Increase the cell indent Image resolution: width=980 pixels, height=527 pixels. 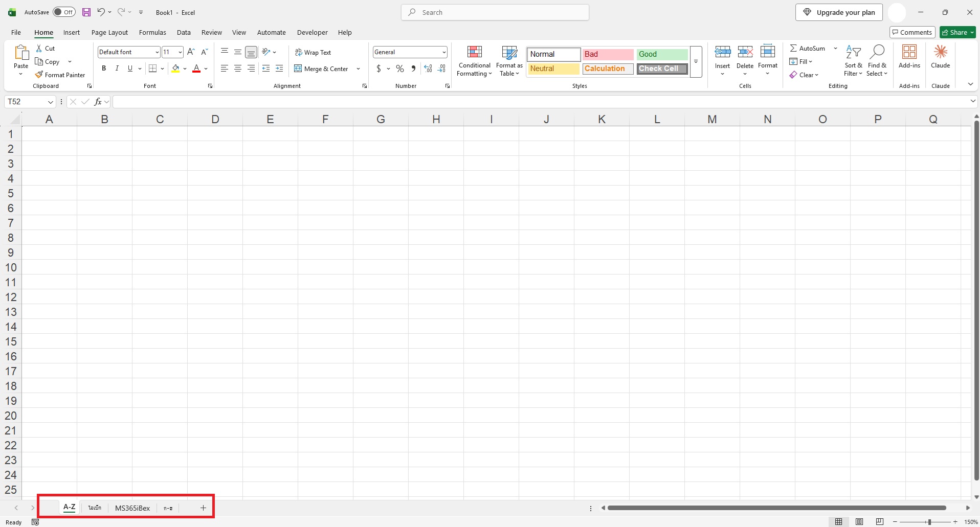[x=279, y=68]
